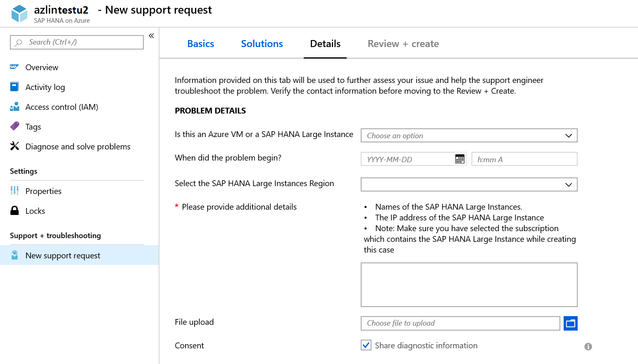638x364 pixels.
Task: Select the Details tab
Action: click(x=325, y=44)
